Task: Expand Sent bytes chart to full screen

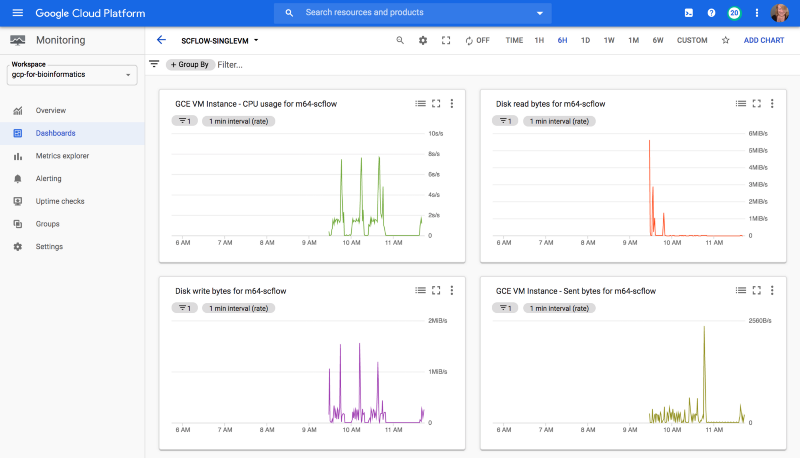Action: (757, 291)
